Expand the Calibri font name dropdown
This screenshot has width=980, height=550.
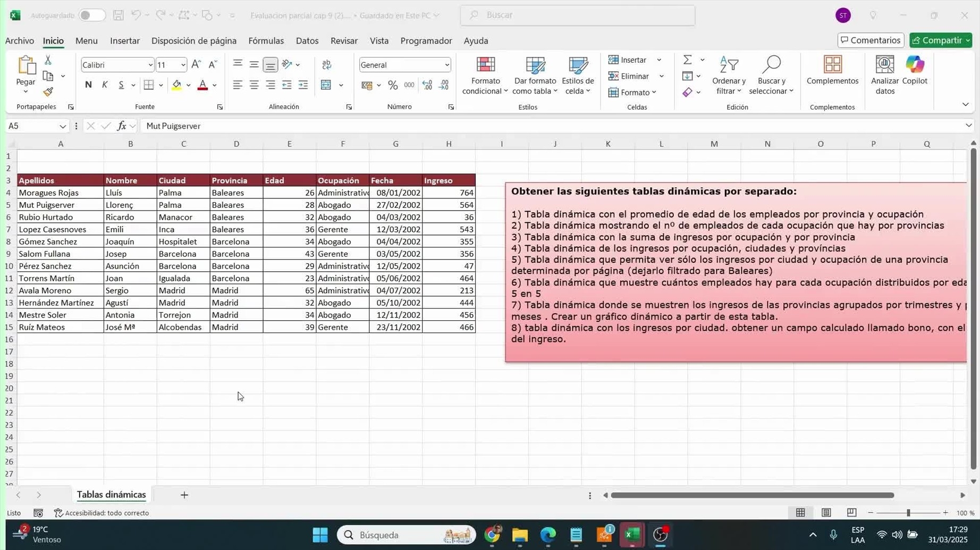150,65
